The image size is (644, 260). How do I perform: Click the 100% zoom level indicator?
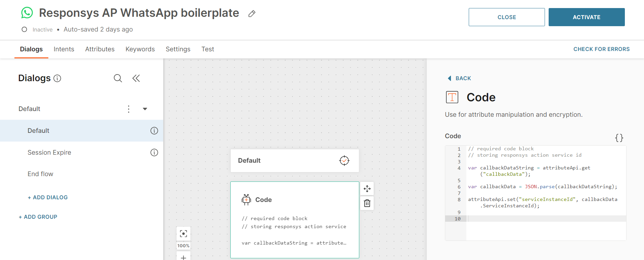(183, 246)
